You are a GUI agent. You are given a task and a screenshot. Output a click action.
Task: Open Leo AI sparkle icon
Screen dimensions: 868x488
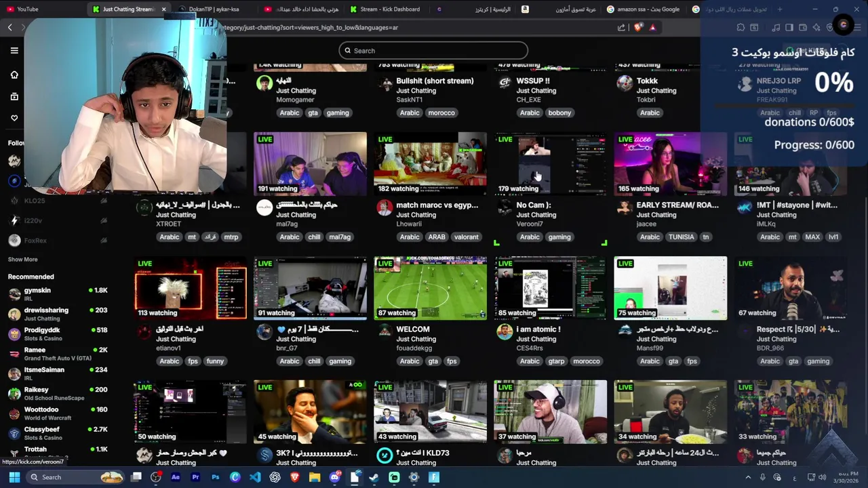tap(816, 28)
